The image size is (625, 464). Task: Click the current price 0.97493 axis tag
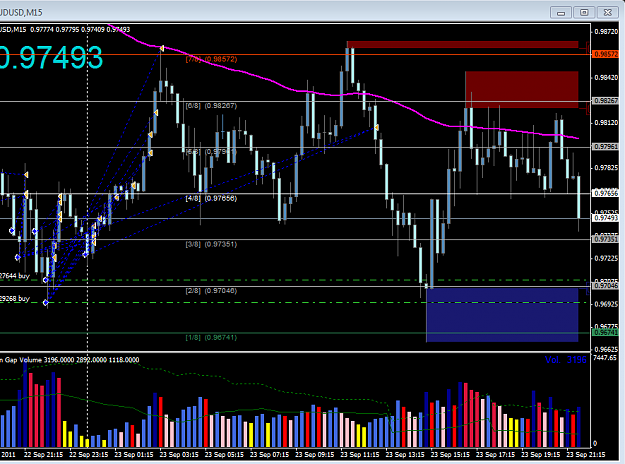pyautogui.click(x=605, y=218)
